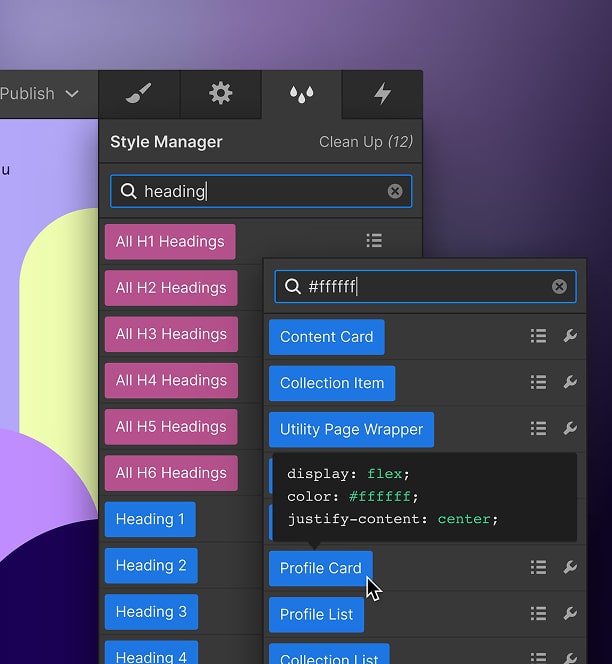
Task: Open the Interactions lightning bolt tab
Action: (382, 94)
